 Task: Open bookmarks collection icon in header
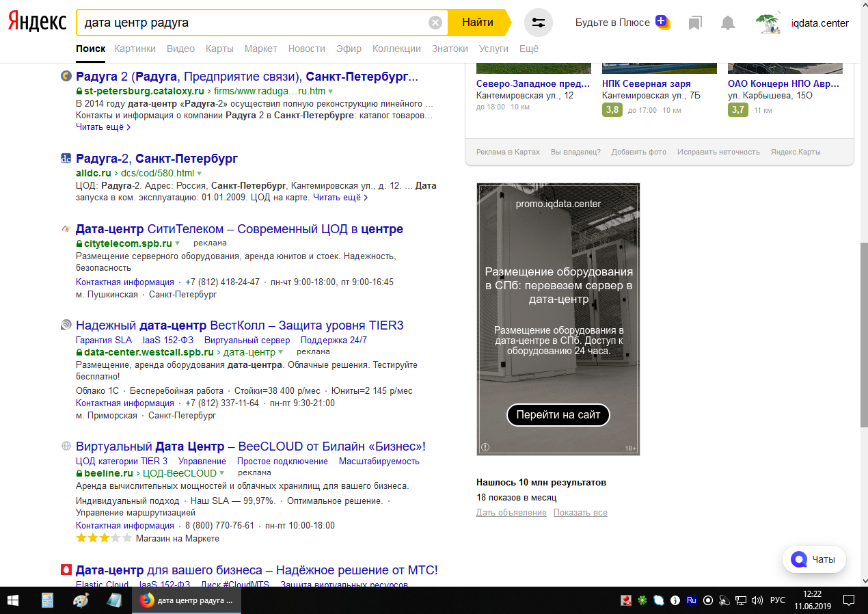pos(695,23)
